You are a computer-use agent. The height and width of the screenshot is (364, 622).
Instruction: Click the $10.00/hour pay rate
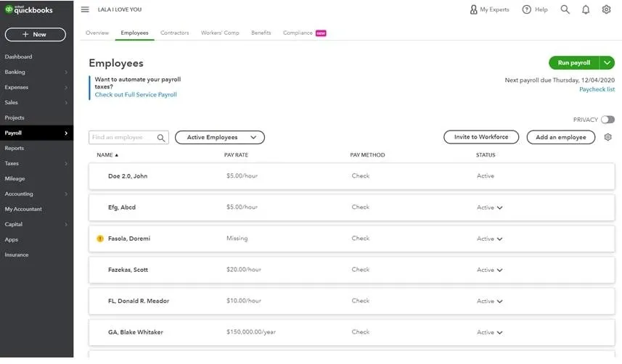coord(244,301)
